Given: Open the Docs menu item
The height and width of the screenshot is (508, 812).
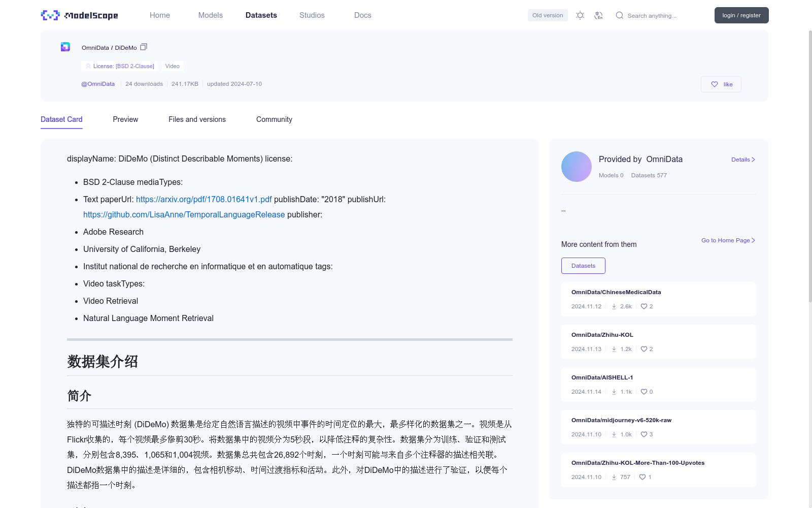Looking at the screenshot, I should (363, 15).
